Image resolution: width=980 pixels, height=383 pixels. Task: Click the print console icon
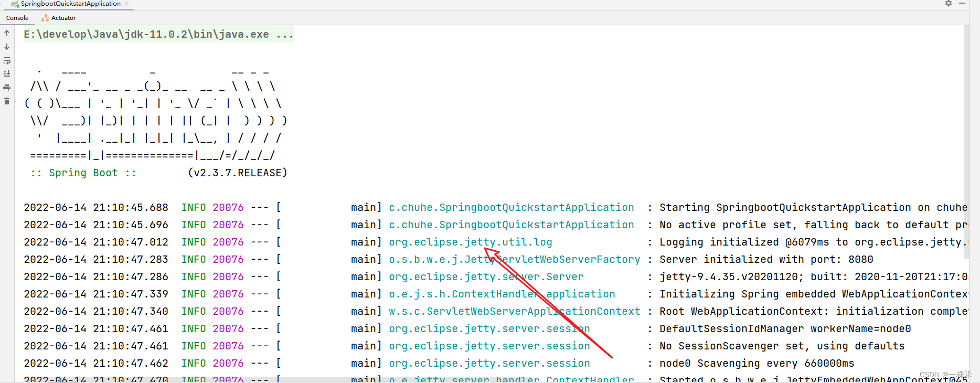click(7, 88)
